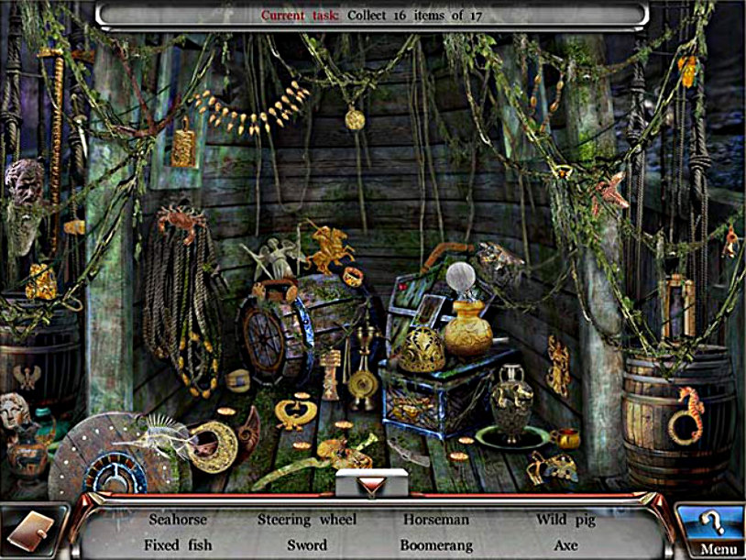Pick the ornate golden helmet
This screenshot has height=560, width=746.
click(422, 349)
